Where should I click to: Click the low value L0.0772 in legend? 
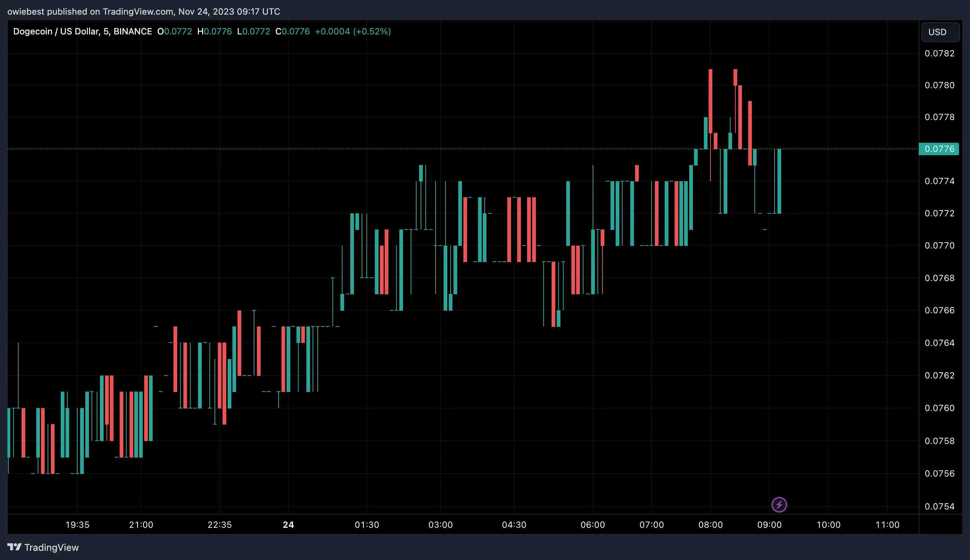click(254, 31)
